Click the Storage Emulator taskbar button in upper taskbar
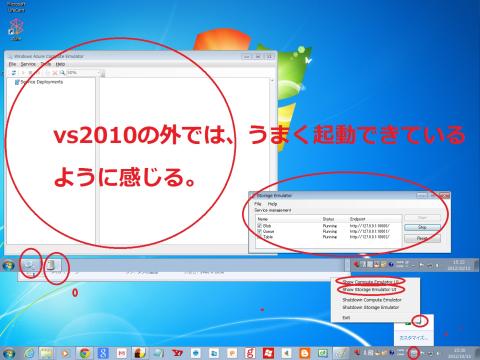Viewport: 480px width, 360px height. (x=52, y=266)
